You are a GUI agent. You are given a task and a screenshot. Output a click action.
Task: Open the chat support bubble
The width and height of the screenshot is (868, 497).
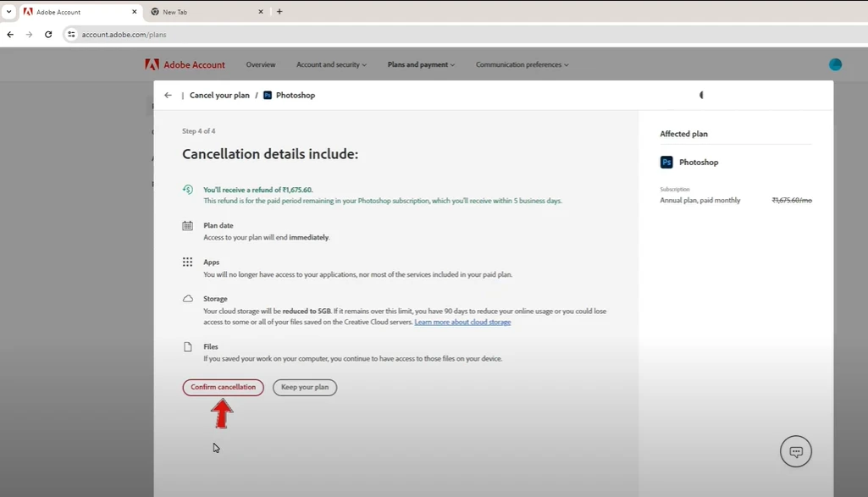click(x=796, y=451)
